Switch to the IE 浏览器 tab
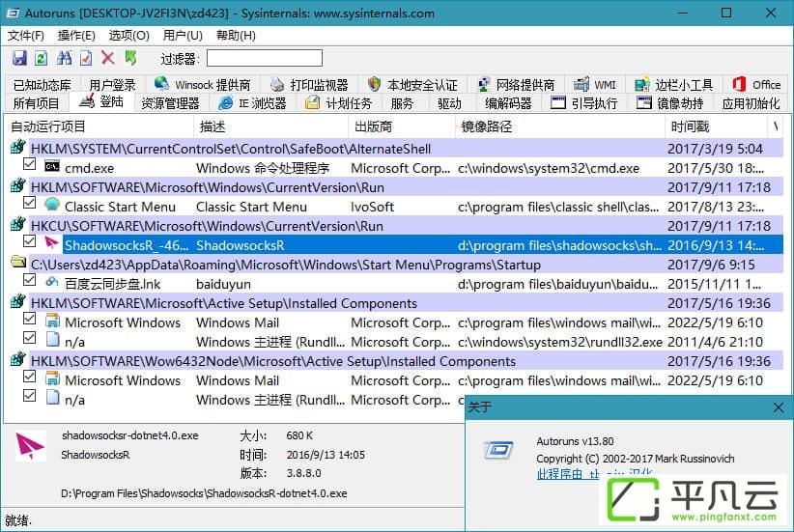 tap(252, 103)
